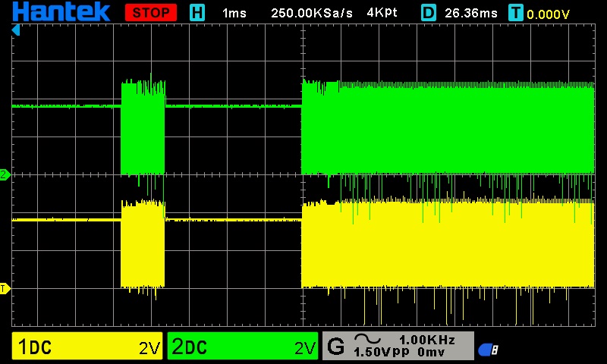Open the 1DC channel 1 settings box
This screenshot has height=364, width=607.
tap(87, 346)
